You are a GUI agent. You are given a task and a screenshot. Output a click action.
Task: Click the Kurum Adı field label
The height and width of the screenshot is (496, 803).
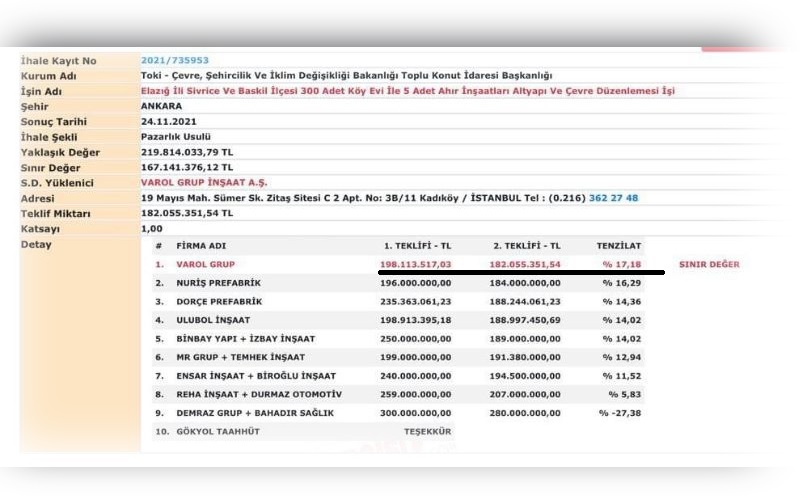[48, 76]
